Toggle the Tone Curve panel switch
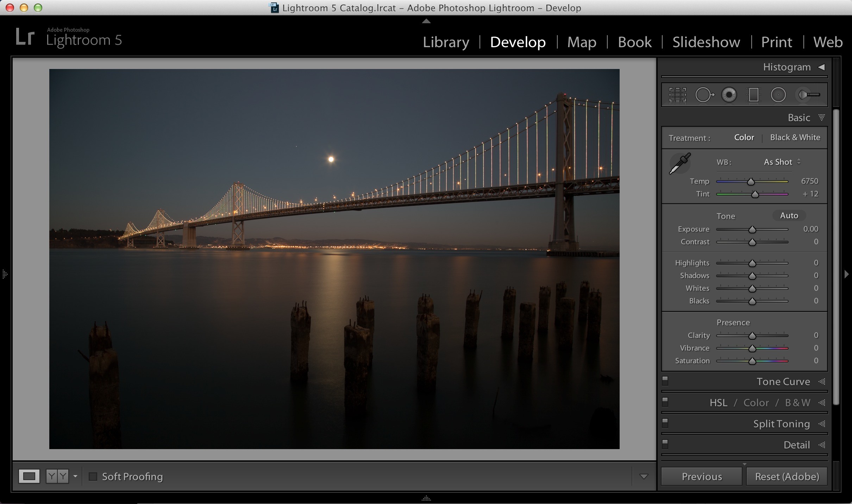Viewport: 852px width, 504px height. (x=665, y=381)
